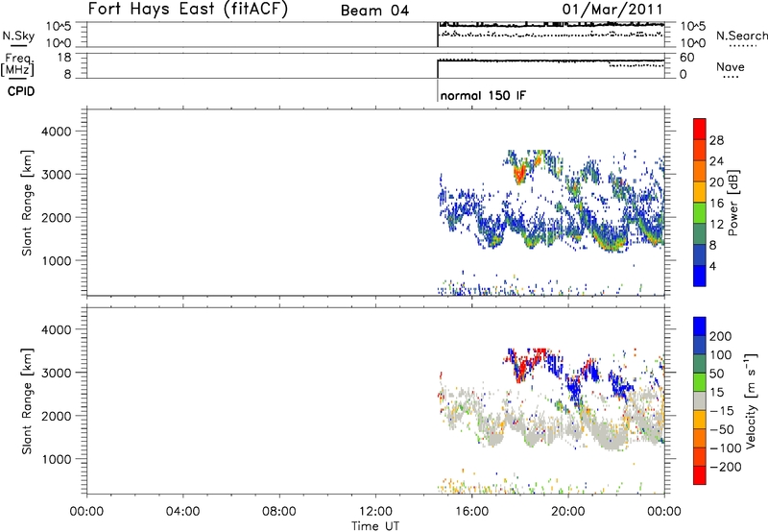Click the 'normal 150 IF' CPID text
Viewport: 768px width, 532px height.
[483, 95]
